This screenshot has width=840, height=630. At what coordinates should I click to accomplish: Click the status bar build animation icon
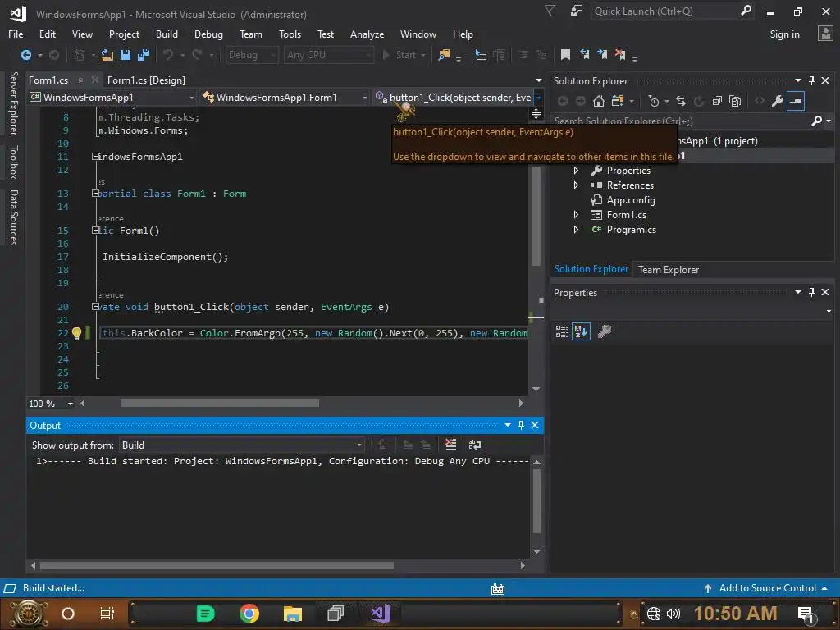pos(498,589)
